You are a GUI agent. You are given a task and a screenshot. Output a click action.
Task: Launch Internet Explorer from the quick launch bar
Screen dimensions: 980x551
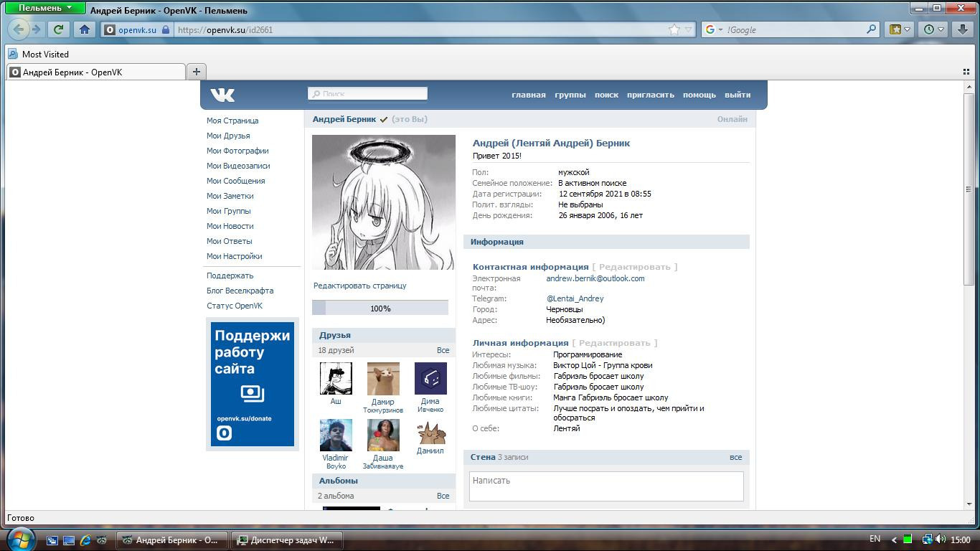click(x=85, y=540)
